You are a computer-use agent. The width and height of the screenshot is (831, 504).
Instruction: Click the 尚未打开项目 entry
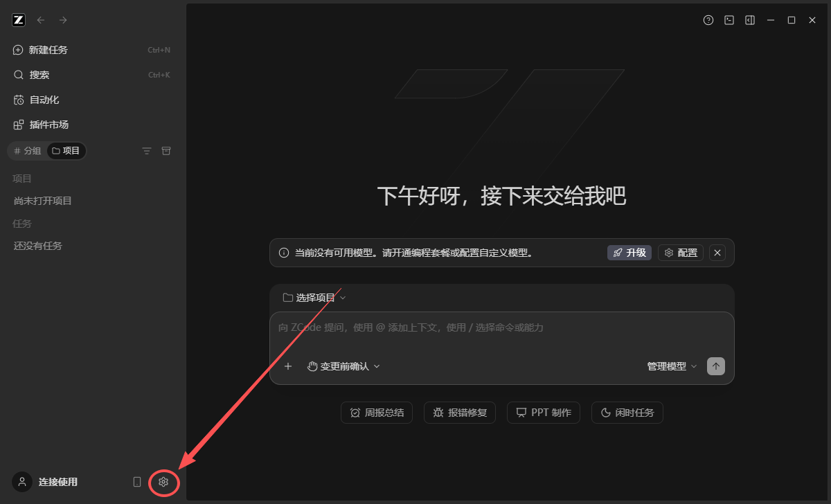tap(43, 201)
